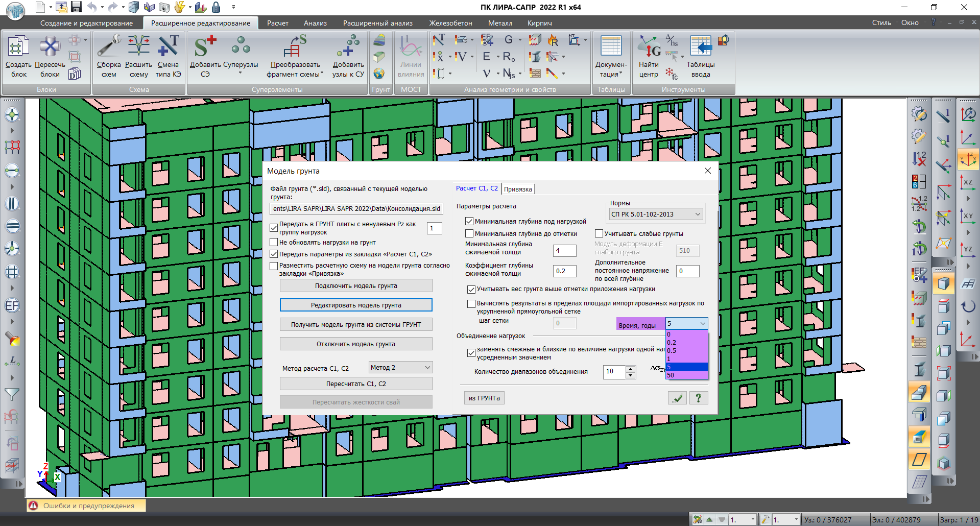Switch to the Привязка tab
The width and height of the screenshot is (980, 526).
pos(518,189)
